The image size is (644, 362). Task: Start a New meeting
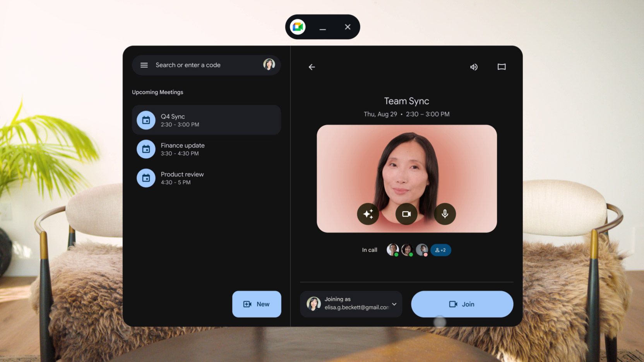tap(256, 304)
